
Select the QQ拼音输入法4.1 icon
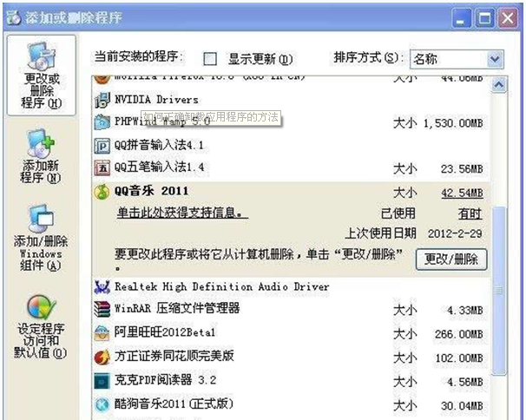102,146
